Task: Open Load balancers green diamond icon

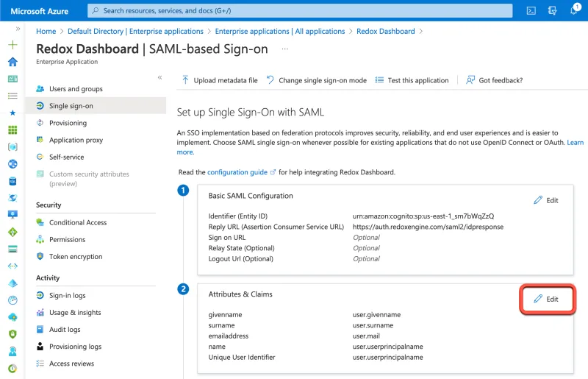Action: (12, 232)
